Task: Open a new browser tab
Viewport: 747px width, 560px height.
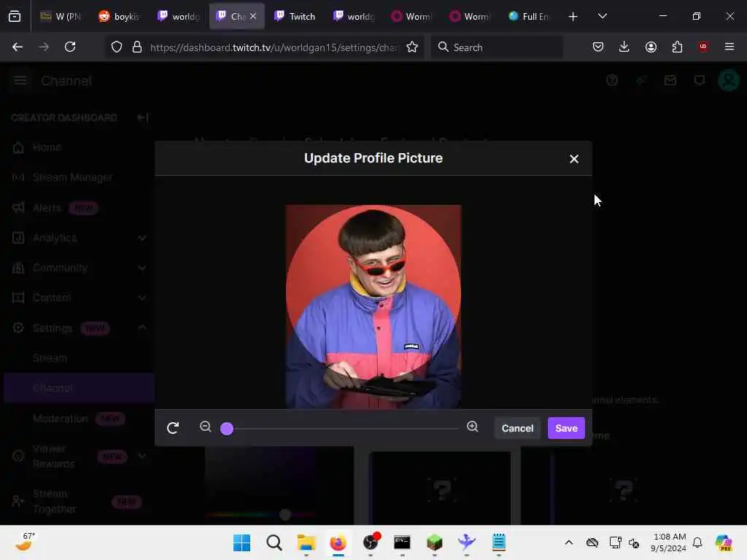Action: [x=573, y=16]
